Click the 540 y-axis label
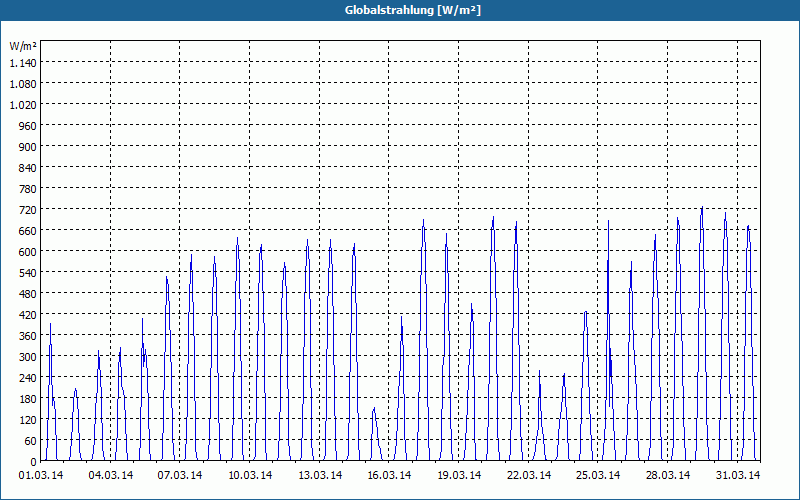This screenshot has height=500, width=800. pos(28,273)
